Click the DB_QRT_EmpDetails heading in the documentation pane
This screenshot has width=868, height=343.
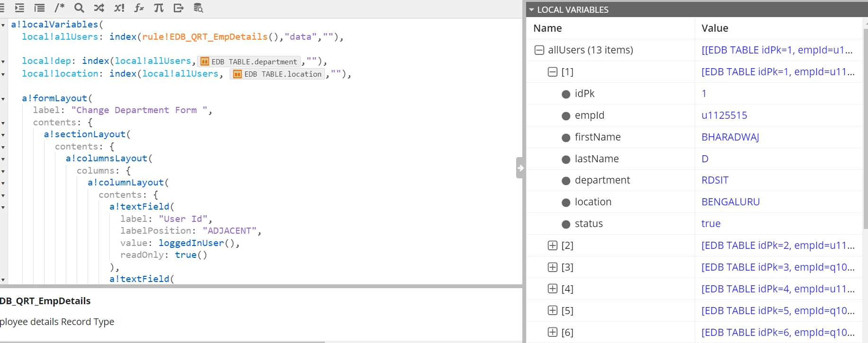click(45, 301)
